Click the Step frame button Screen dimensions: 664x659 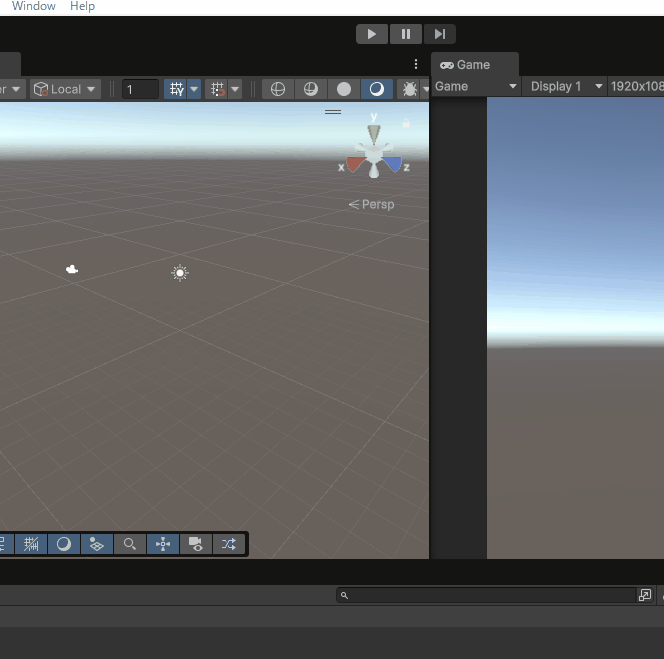pyautogui.click(x=439, y=34)
